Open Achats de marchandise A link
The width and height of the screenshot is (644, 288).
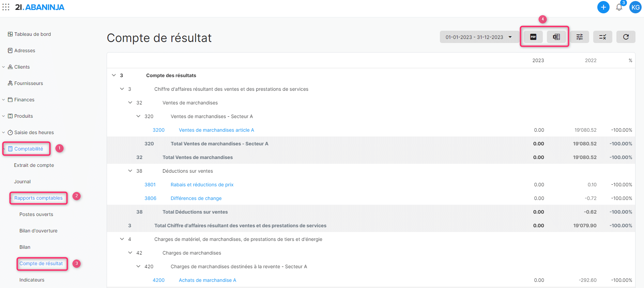(208, 280)
